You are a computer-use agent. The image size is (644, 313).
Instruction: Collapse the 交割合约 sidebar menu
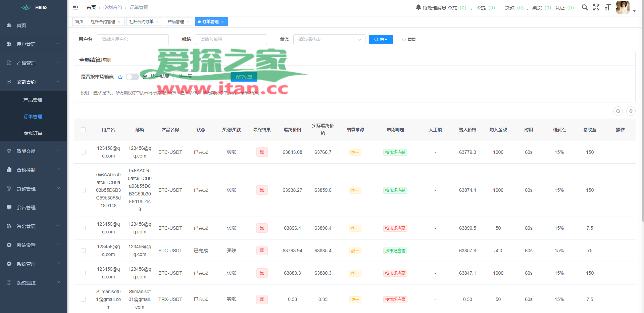[x=34, y=82]
